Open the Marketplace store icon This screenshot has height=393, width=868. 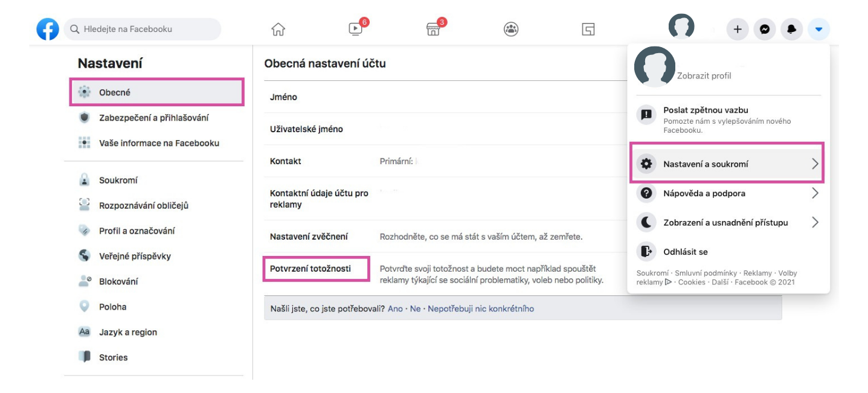(434, 28)
